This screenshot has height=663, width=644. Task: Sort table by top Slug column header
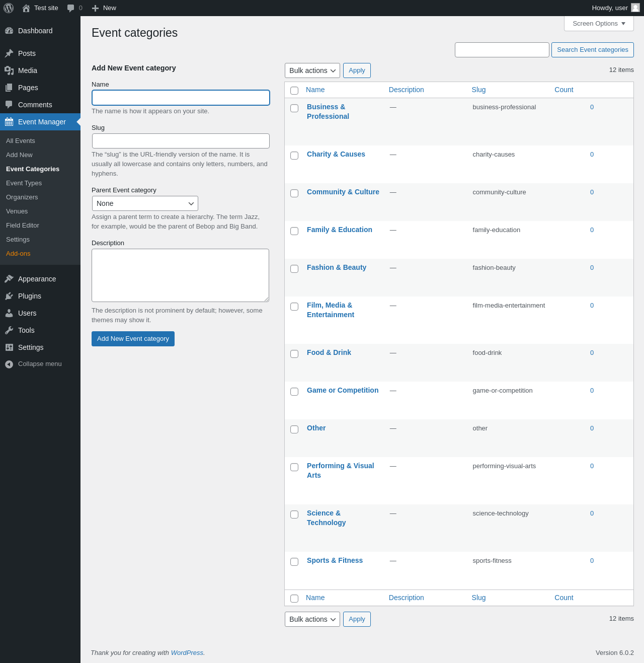click(478, 90)
